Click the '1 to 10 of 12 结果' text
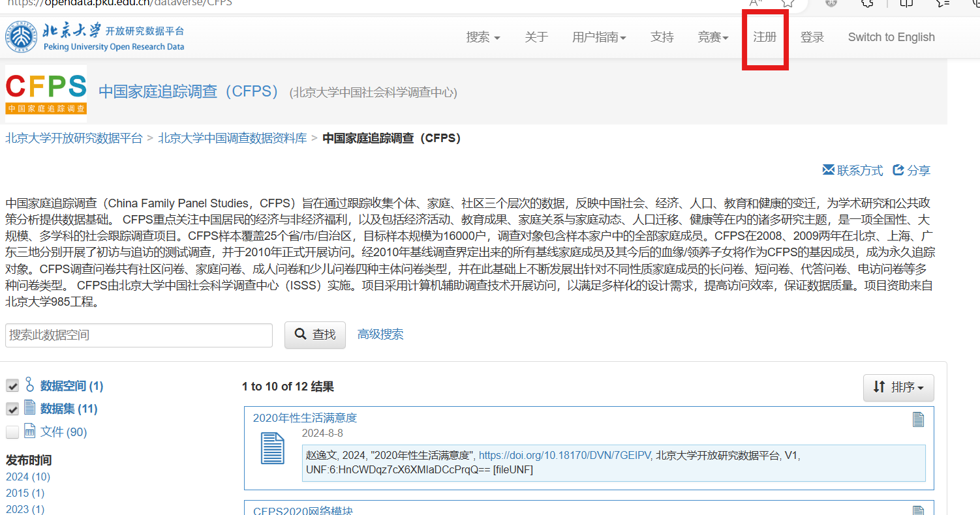Viewport: 980px width, 515px height. pos(288,387)
